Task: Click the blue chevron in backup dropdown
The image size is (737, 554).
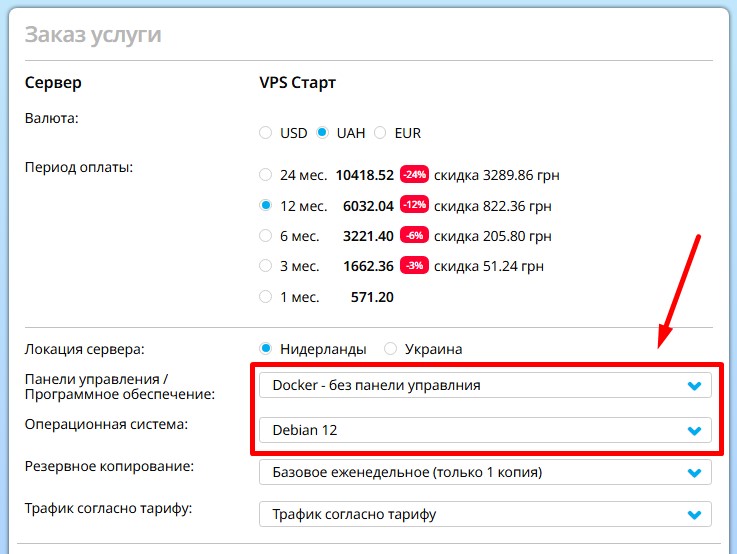Action: tap(694, 473)
